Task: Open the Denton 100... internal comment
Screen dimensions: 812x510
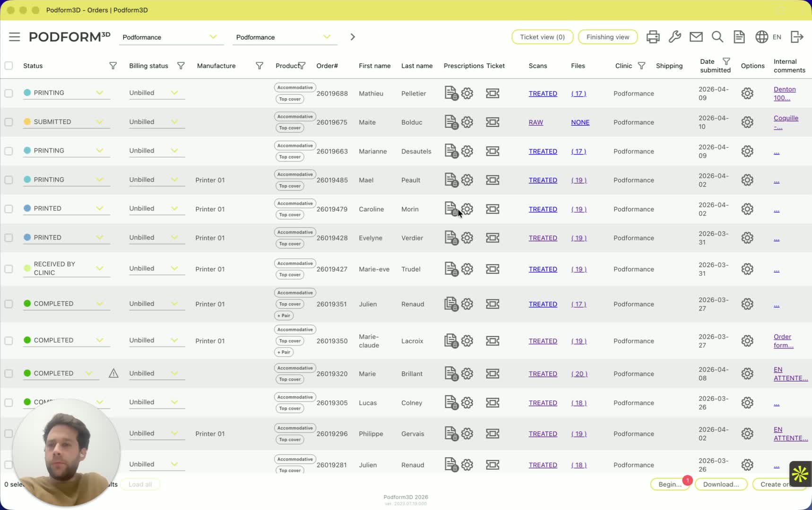Action: [x=785, y=93]
